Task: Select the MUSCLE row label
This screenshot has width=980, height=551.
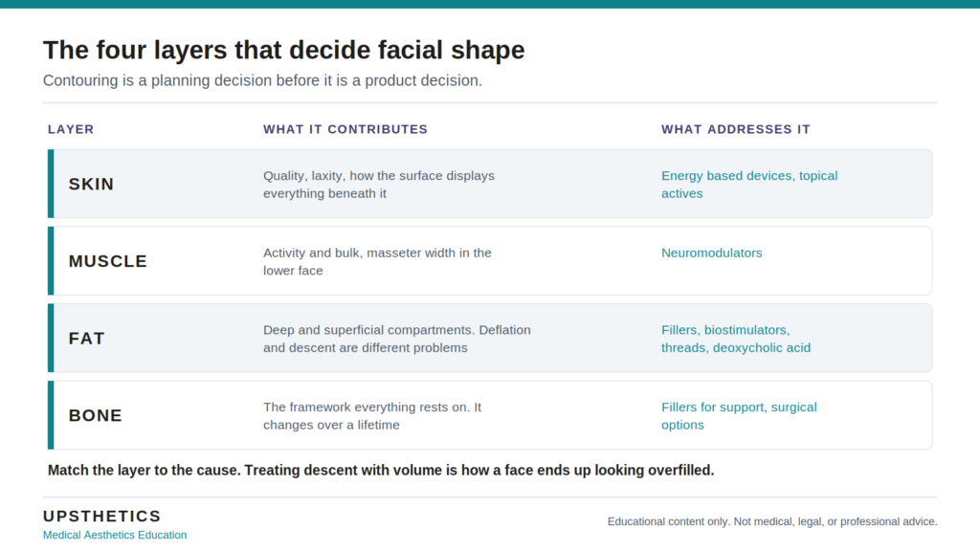Action: [x=107, y=261]
